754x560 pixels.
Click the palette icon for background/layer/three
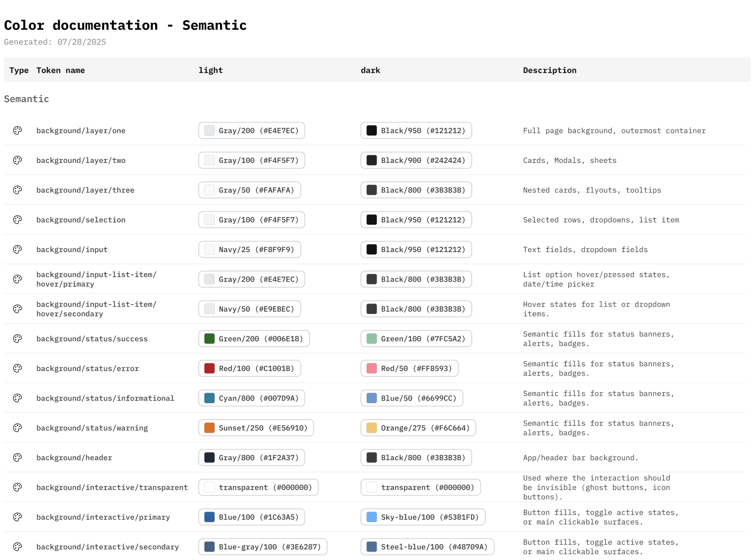coord(17,190)
